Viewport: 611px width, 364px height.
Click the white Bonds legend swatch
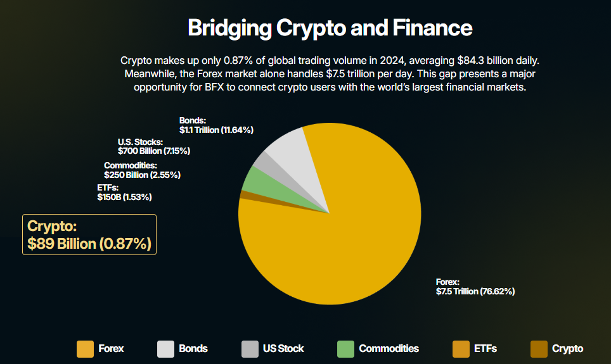(x=165, y=349)
